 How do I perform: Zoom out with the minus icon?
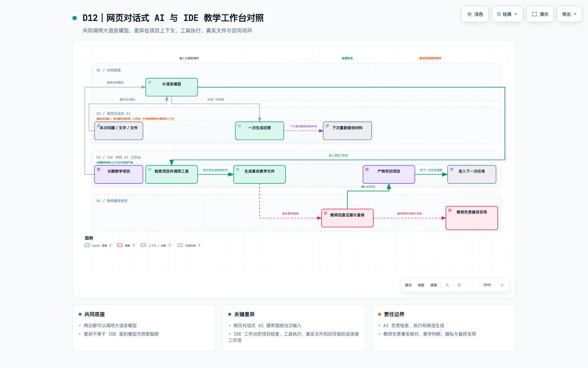(x=472, y=285)
